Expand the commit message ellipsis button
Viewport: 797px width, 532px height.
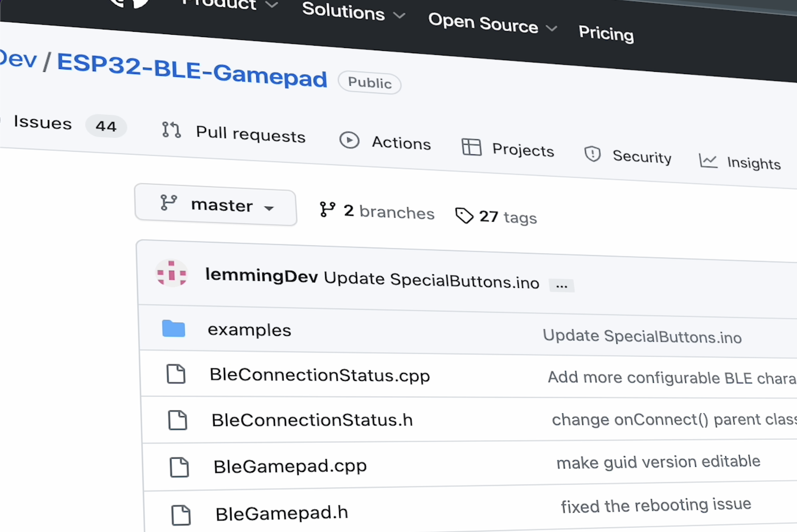pyautogui.click(x=561, y=286)
